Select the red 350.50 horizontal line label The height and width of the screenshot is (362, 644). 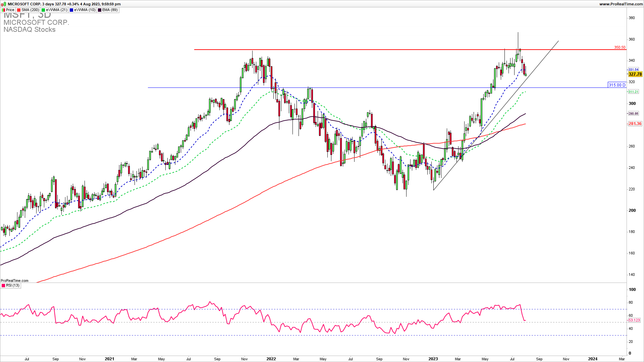[x=620, y=48]
